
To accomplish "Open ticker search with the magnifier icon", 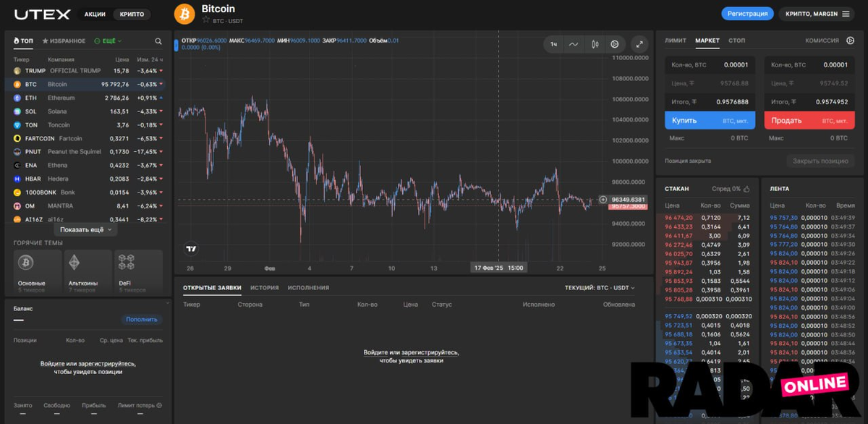I will coord(158,41).
